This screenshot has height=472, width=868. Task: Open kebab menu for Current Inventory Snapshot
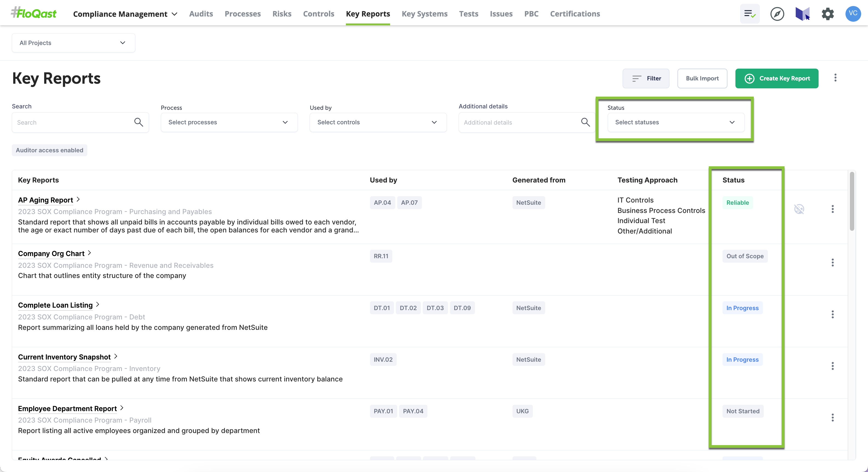(x=833, y=366)
